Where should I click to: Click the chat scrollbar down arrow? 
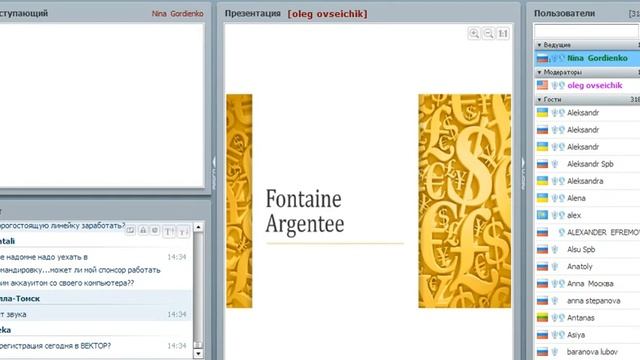[x=198, y=354]
